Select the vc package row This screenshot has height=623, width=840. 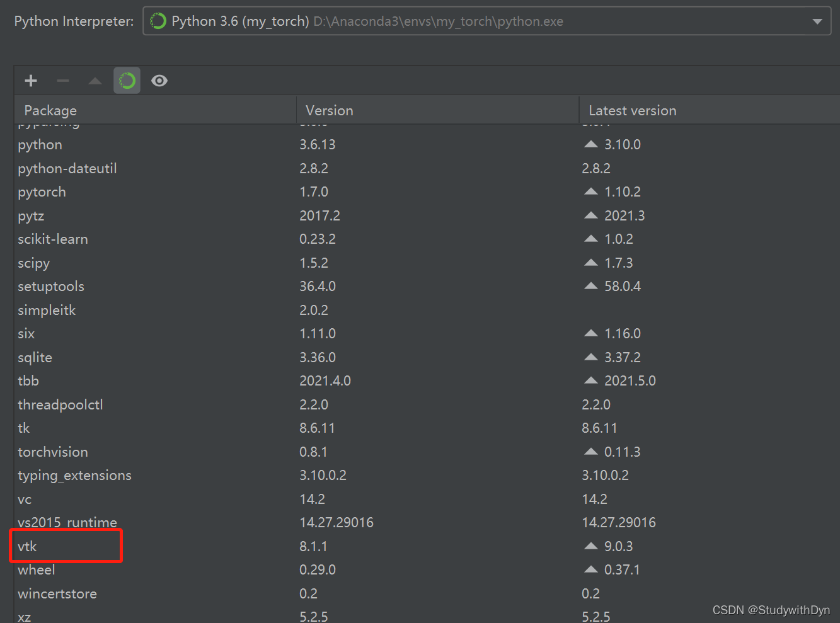[x=427, y=499]
